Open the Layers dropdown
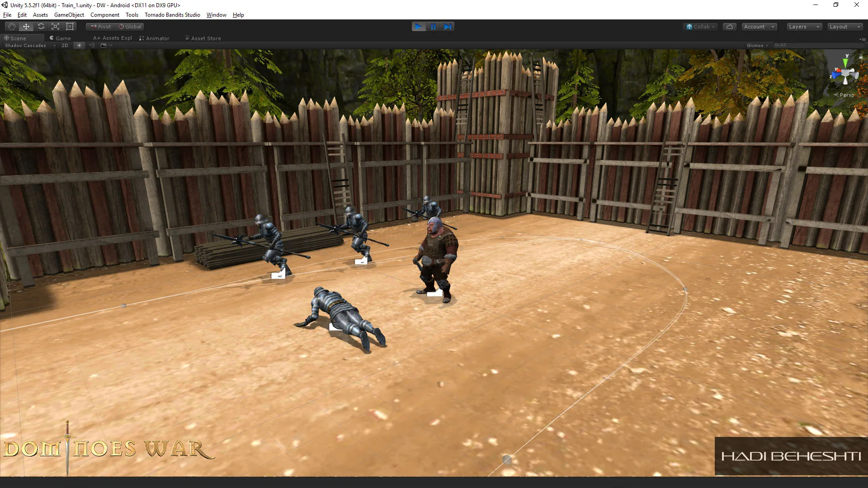868x488 pixels. 804,27
